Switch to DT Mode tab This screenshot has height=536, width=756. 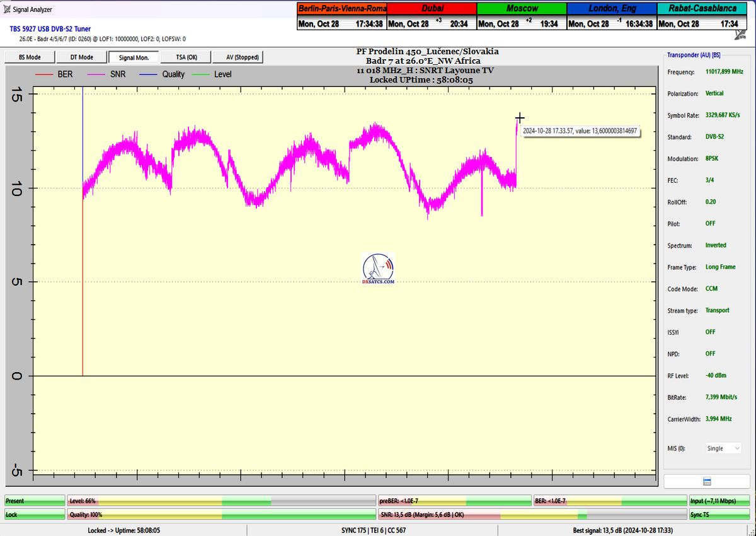coord(82,57)
